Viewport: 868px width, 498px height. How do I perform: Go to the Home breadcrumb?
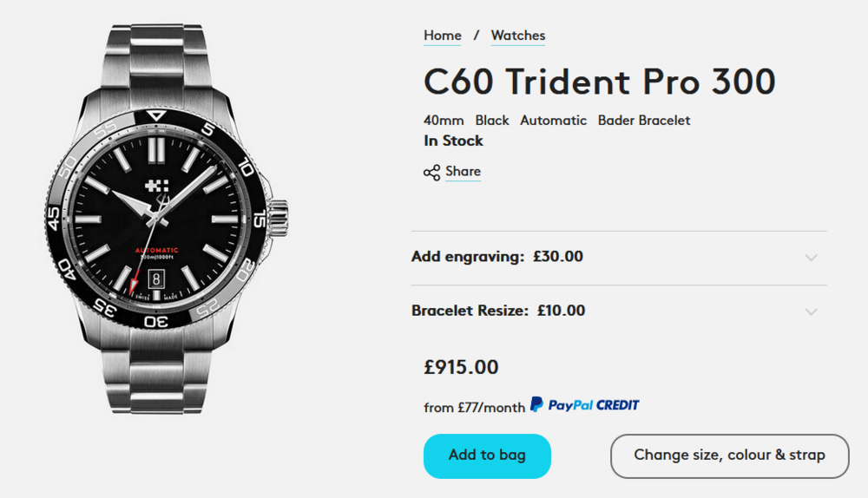click(x=443, y=36)
